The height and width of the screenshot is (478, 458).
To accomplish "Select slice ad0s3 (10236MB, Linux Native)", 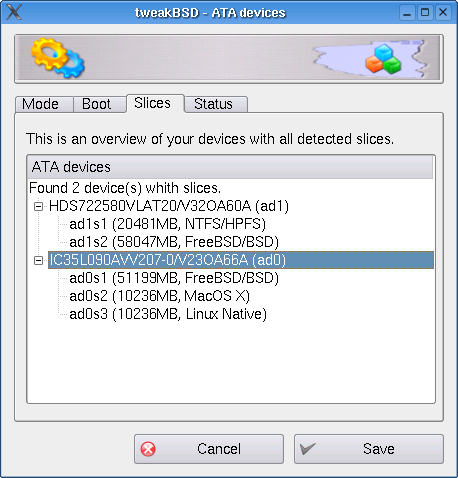I will pos(168,314).
